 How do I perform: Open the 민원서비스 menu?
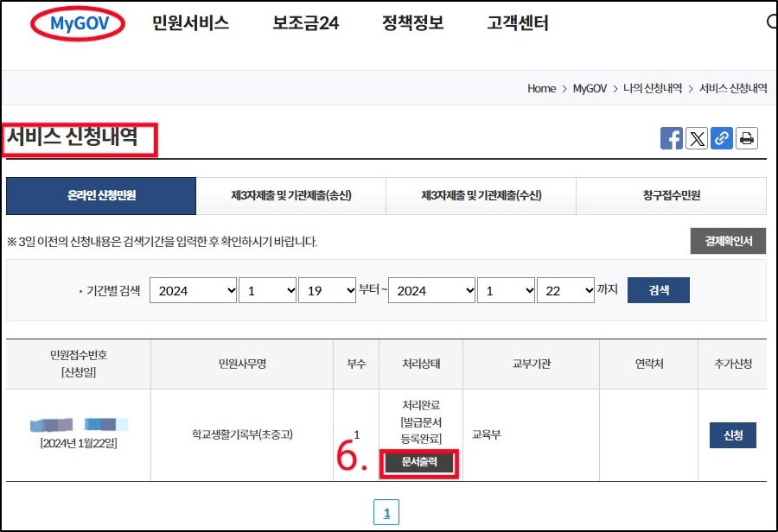coord(189,23)
